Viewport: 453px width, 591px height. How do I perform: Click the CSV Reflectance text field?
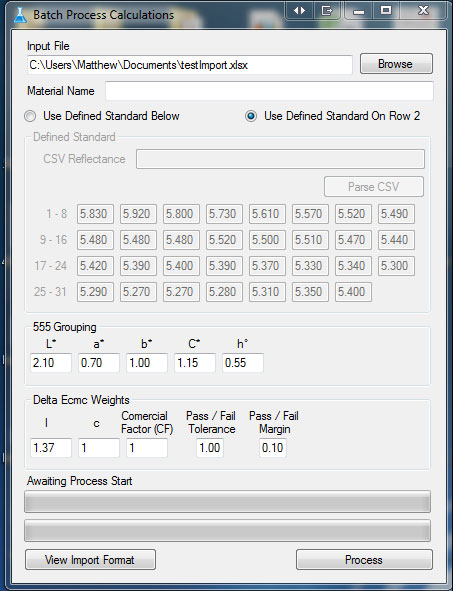click(280, 159)
